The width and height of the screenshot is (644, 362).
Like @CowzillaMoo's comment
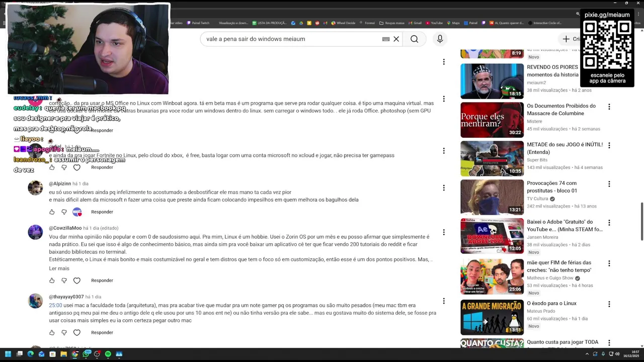[x=52, y=281]
